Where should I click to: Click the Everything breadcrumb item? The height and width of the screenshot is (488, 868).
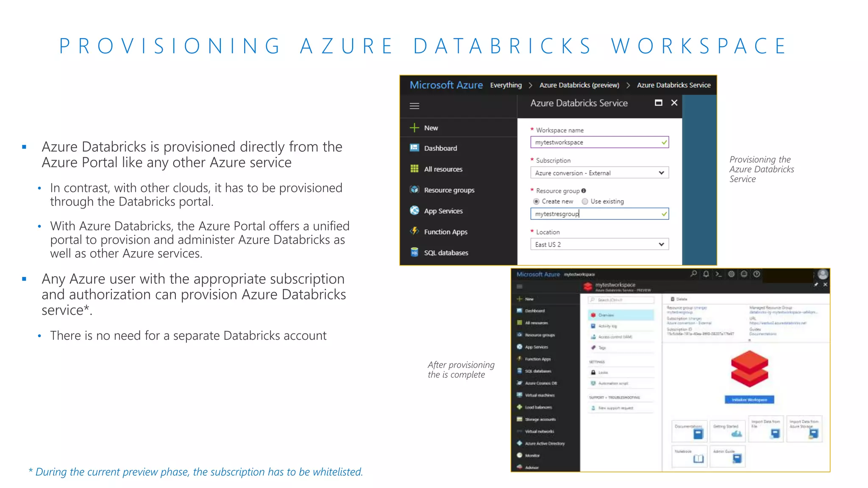click(x=506, y=85)
